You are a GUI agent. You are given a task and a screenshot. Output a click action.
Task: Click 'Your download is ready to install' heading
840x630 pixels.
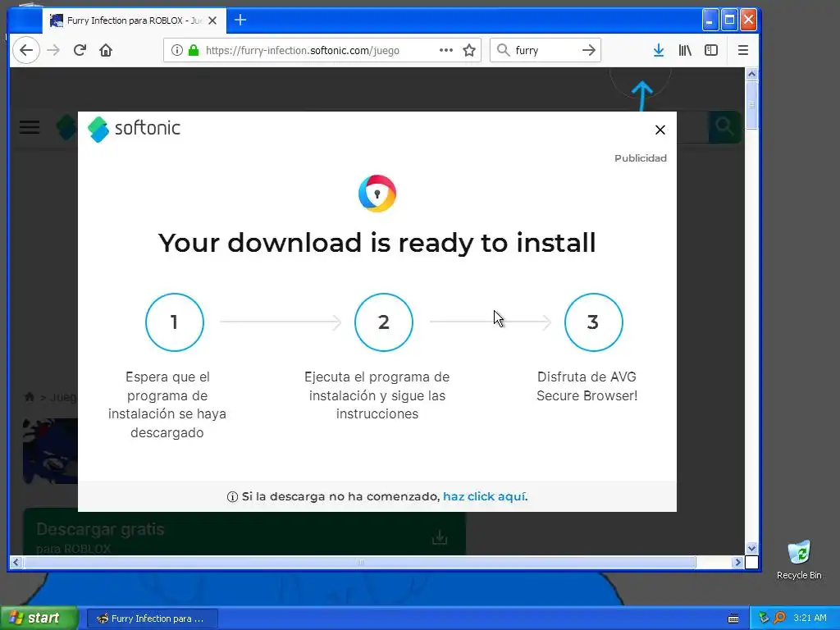point(377,243)
